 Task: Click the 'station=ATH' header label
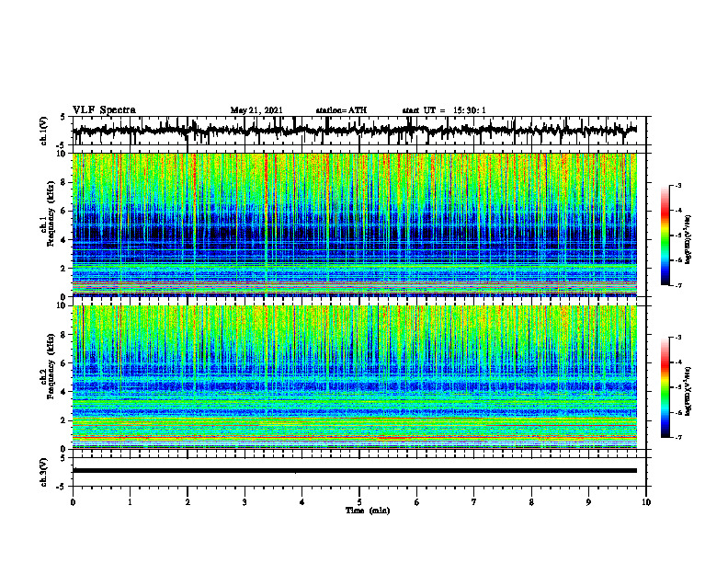pyautogui.click(x=341, y=110)
